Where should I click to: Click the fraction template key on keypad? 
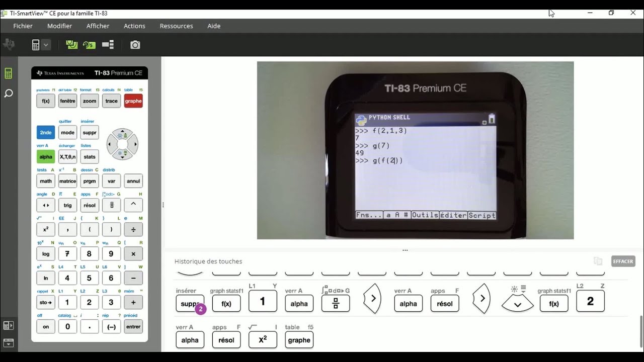point(111,205)
